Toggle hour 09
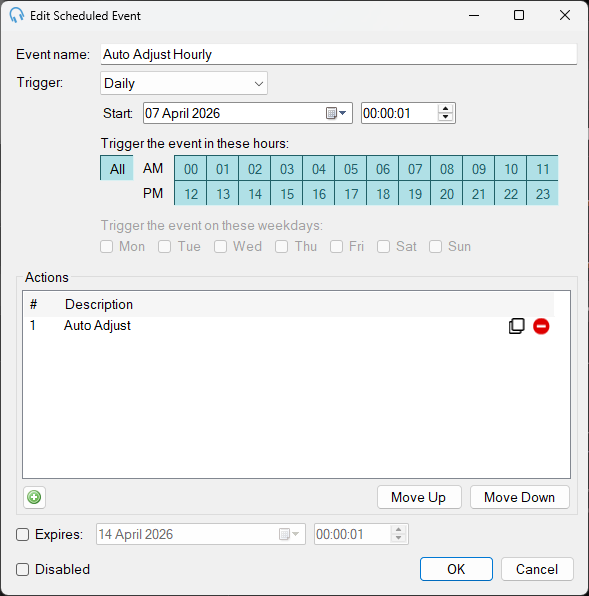The image size is (589, 596). [x=479, y=168]
